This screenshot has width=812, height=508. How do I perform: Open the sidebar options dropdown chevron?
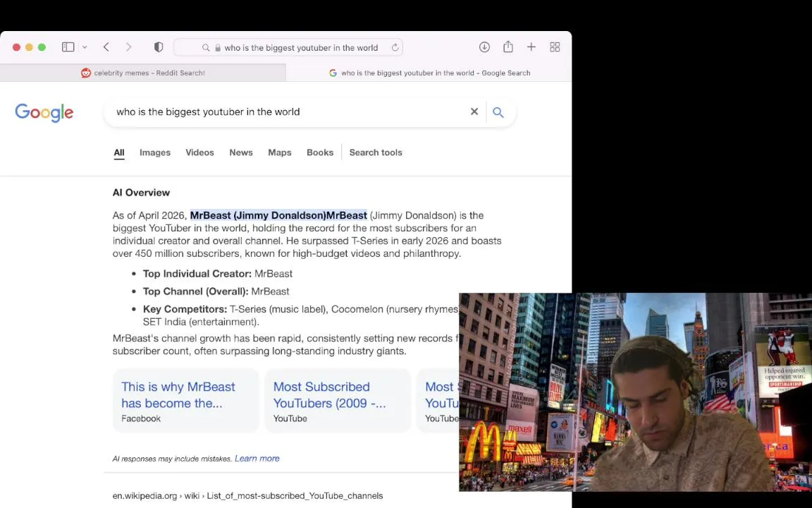[85, 47]
